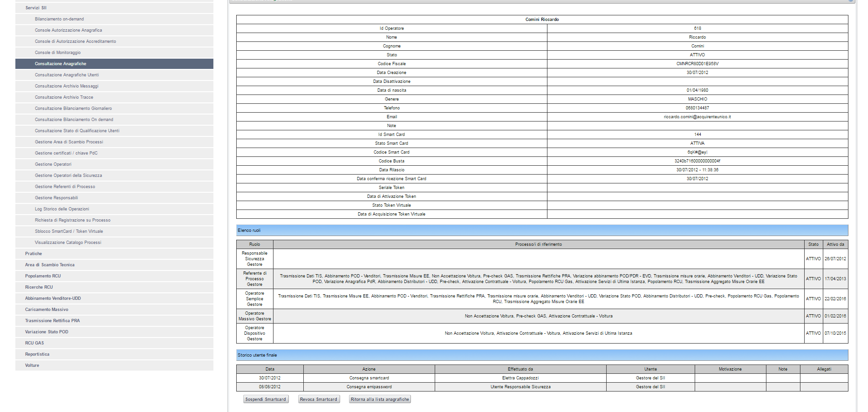This screenshot has height=412, width=868.
Task: Open Consultazione Bilanciamento Giornaliero
Action: [114, 108]
